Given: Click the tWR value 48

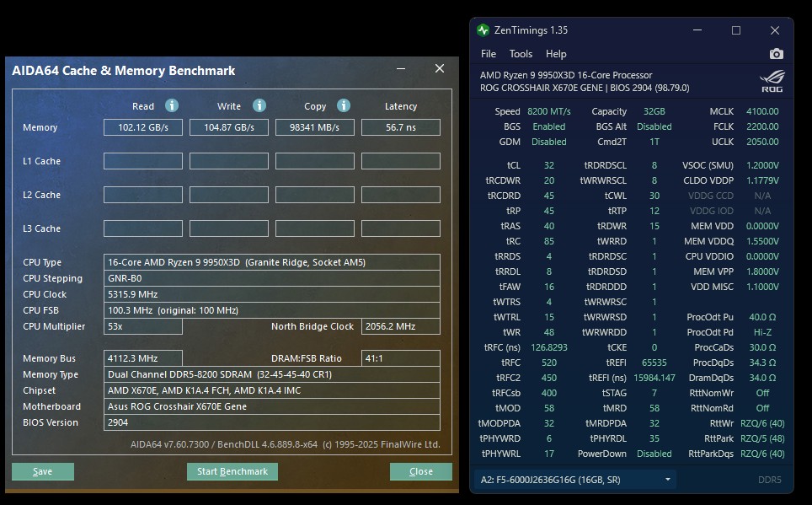Looking at the screenshot, I should point(549,332).
